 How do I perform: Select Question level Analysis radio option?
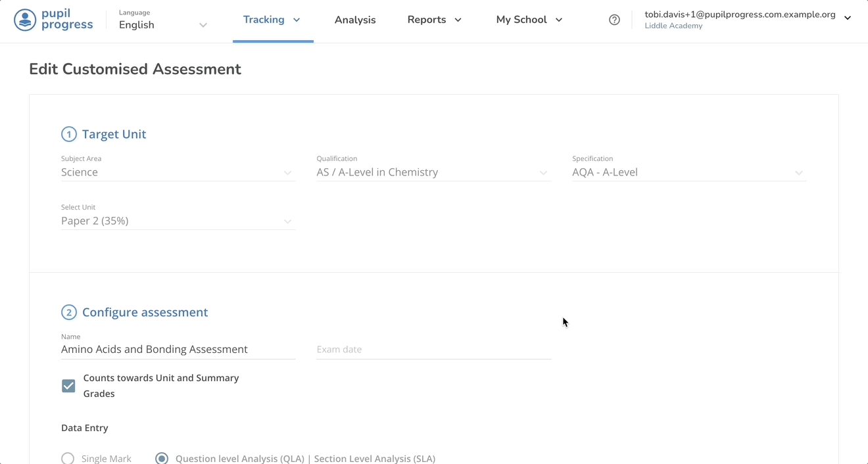pyautogui.click(x=162, y=458)
